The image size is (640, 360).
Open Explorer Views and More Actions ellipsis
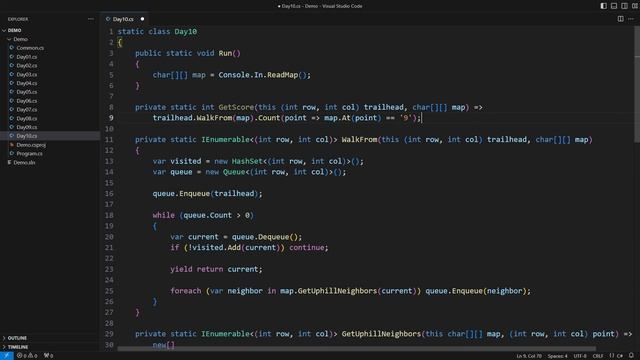pyautogui.click(x=91, y=19)
